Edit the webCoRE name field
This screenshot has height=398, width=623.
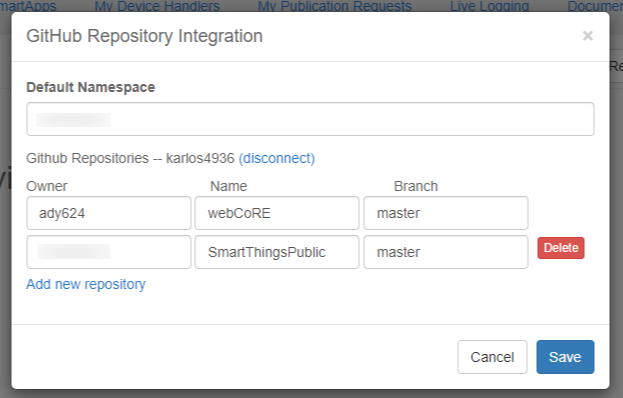coord(277,213)
